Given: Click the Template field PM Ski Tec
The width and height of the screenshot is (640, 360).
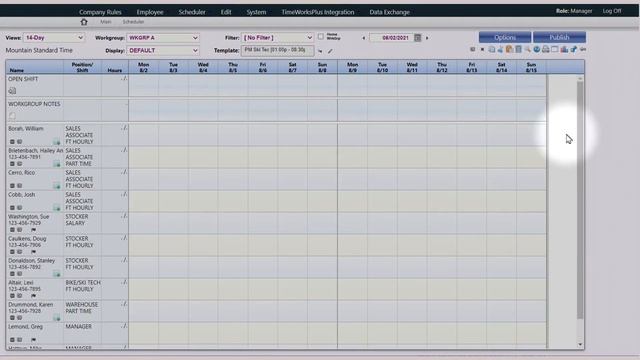Looking at the screenshot, I should click(278, 50).
